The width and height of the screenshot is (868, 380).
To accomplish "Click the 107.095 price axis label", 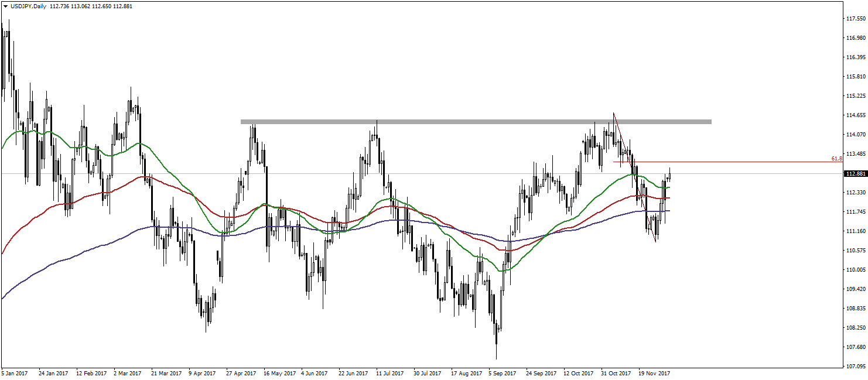I will (x=856, y=367).
